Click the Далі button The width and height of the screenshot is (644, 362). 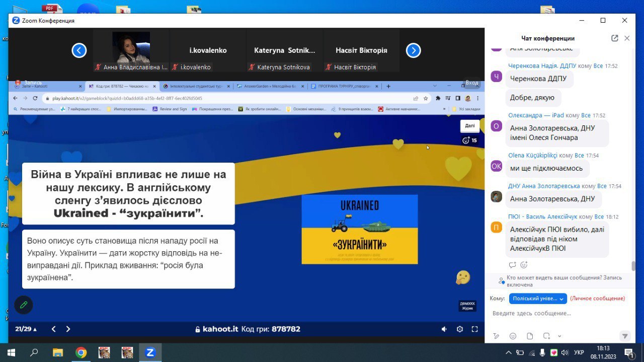[x=470, y=126]
